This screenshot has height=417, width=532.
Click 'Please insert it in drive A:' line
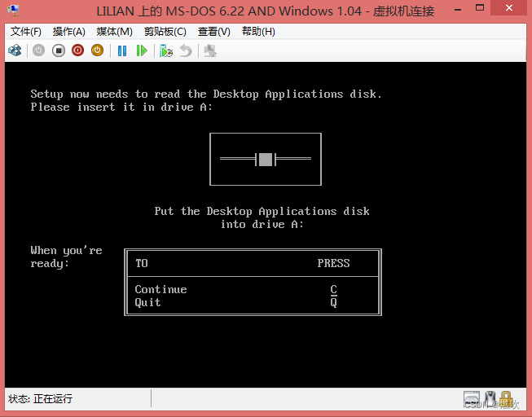[121, 108]
